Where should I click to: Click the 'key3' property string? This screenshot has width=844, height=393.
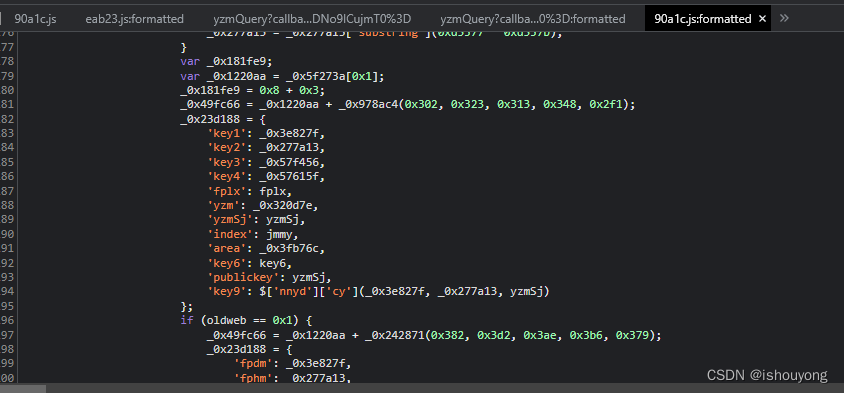[227, 162]
